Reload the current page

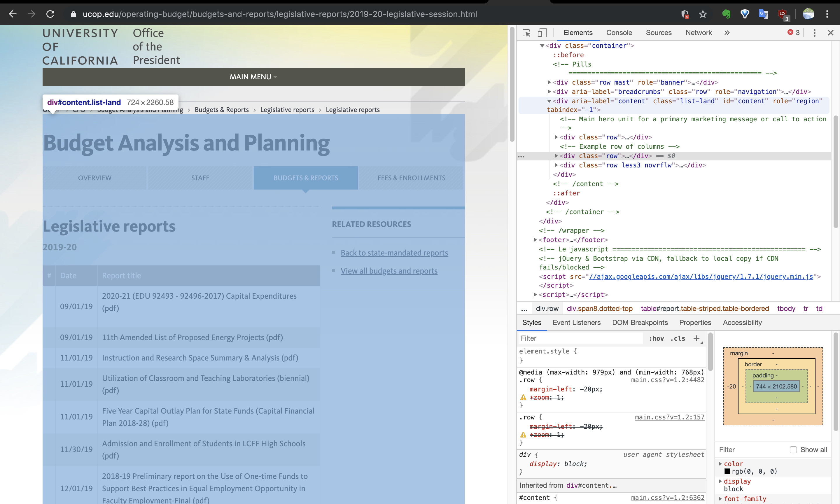point(50,14)
